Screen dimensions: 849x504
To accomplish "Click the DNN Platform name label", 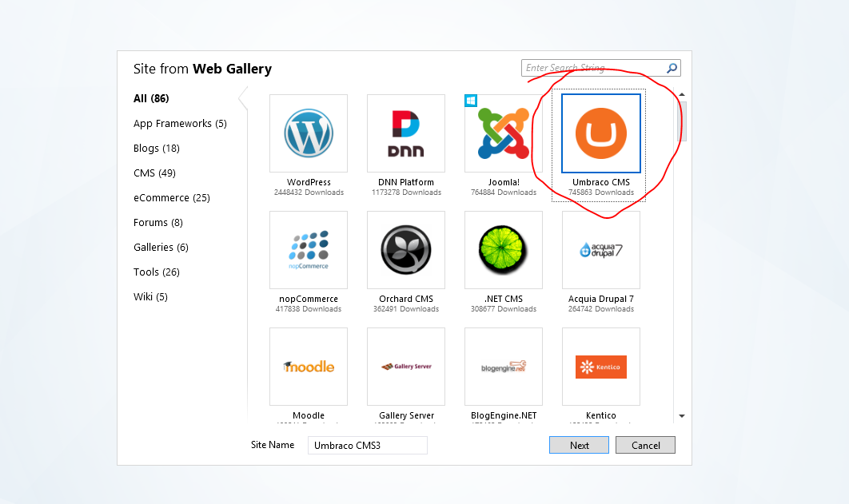I will (406, 182).
